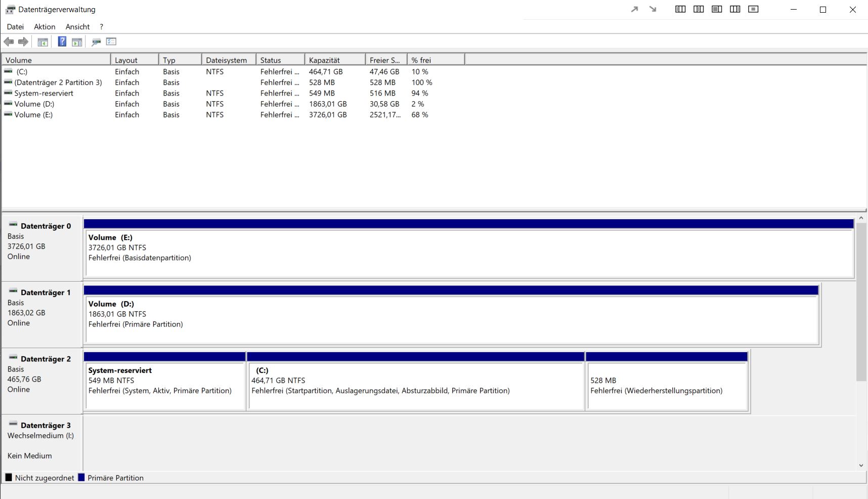The image size is (868, 499).
Task: Click the up-right arrow title bar icon
Action: (634, 9)
